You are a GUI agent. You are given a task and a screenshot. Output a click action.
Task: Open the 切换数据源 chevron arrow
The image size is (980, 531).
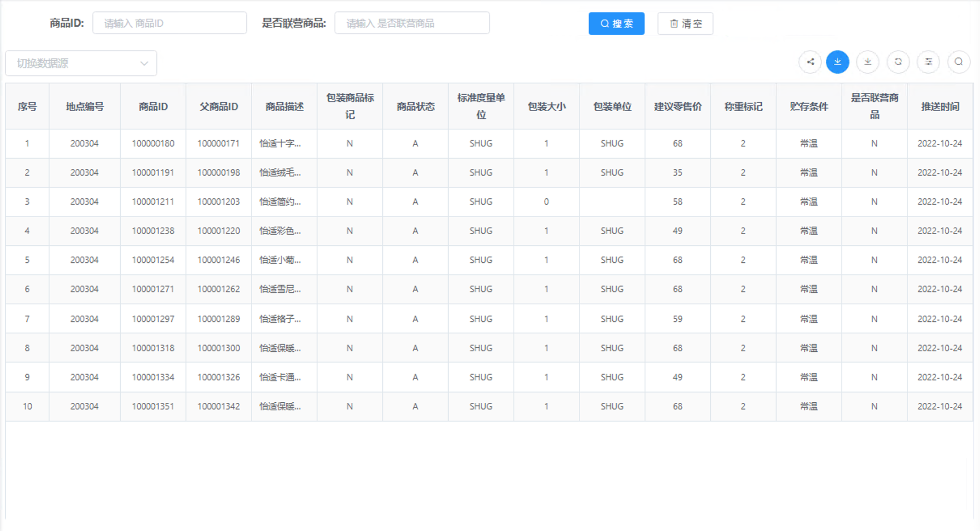144,63
